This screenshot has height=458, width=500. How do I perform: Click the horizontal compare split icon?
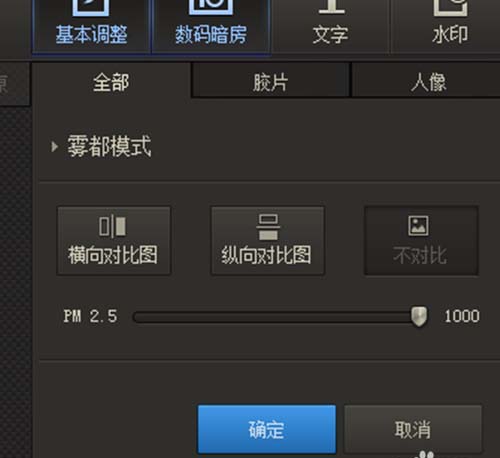click(112, 227)
